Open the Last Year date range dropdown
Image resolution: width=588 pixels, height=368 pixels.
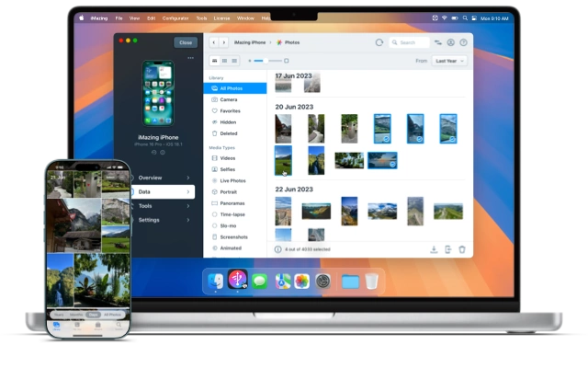click(x=449, y=61)
